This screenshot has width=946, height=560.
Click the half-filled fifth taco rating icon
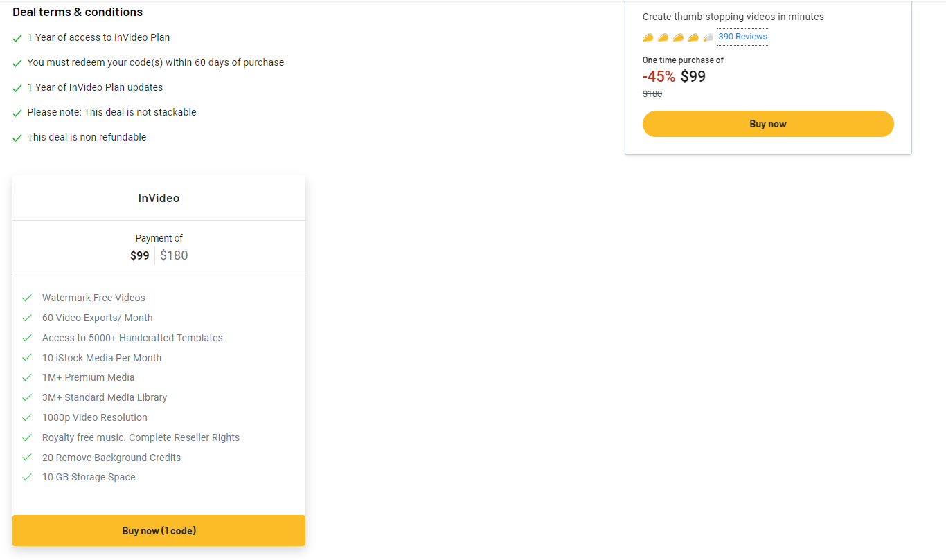click(708, 37)
